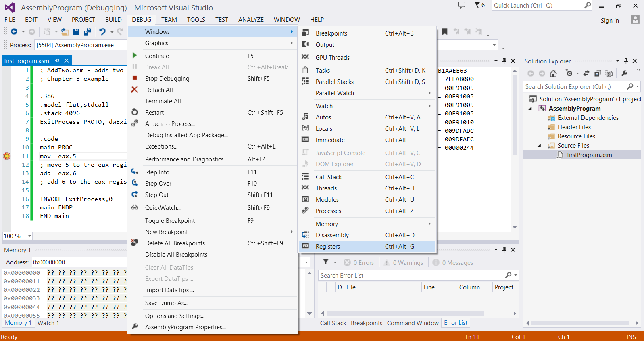Click the Quick Launch search magnifier
The image size is (644, 341).
pos(588,5)
